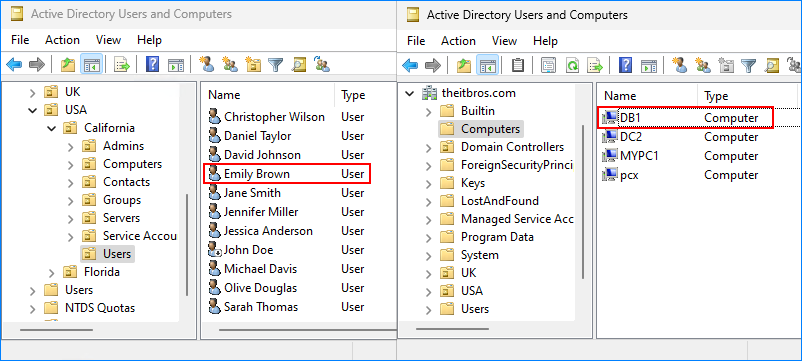The height and width of the screenshot is (361, 802).
Task: Go up one level in the user-list window
Action: pyautogui.click(x=68, y=65)
